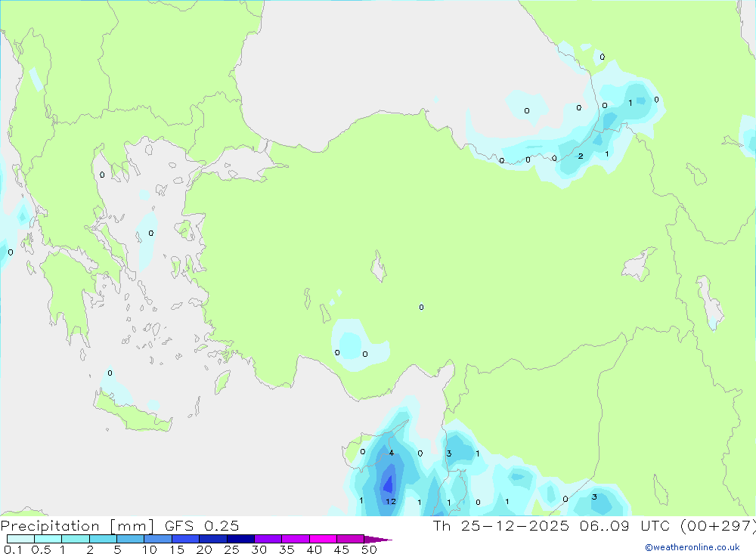Click the 20–25 mm legend color swatch
The width and height of the screenshot is (756, 554).
212,539
